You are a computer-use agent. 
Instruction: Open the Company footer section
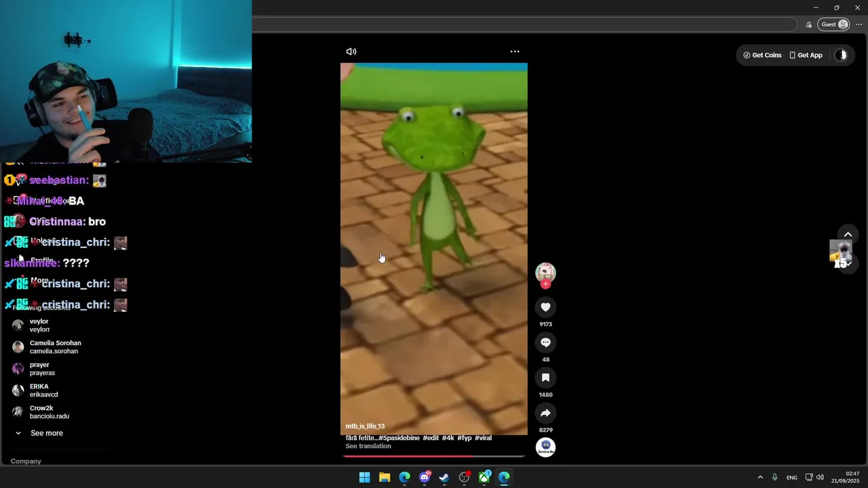[x=26, y=461]
